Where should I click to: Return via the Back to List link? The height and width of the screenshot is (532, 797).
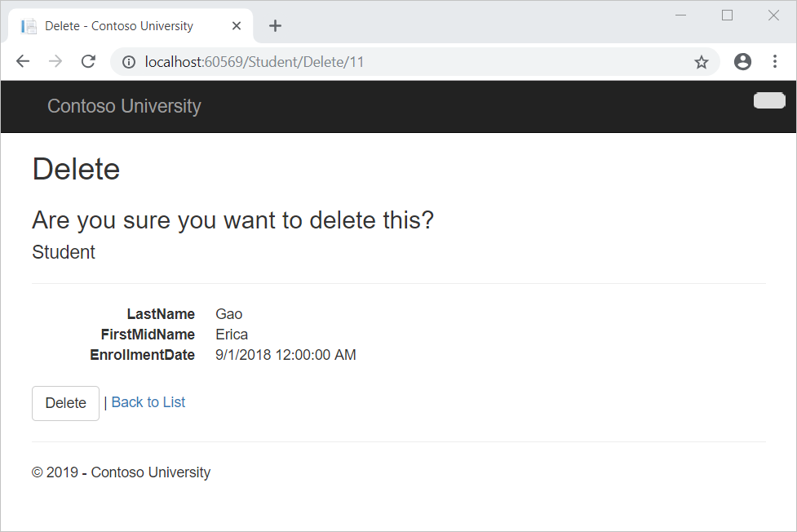[148, 402]
